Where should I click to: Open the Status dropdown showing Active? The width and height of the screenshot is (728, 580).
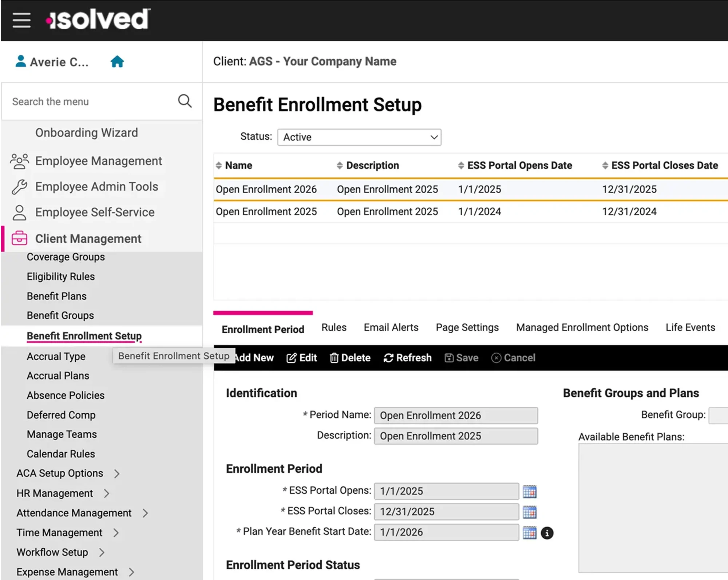click(x=359, y=137)
